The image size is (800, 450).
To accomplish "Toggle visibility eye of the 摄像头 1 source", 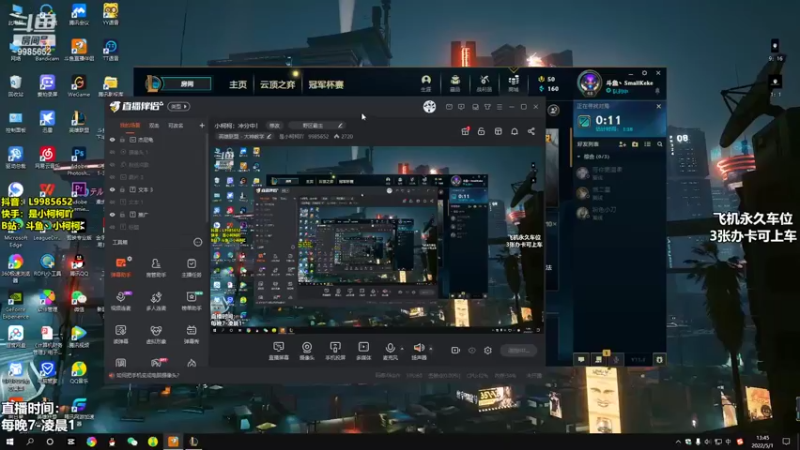I will coord(112,152).
